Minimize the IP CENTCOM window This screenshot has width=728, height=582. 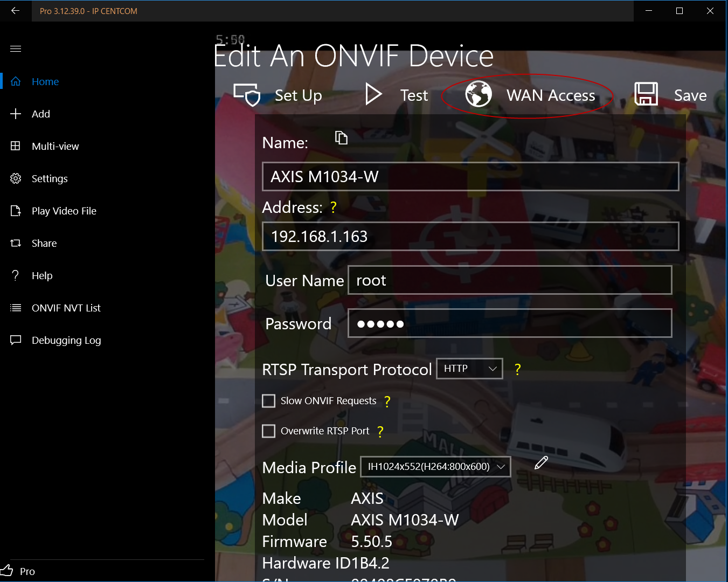coord(649,11)
